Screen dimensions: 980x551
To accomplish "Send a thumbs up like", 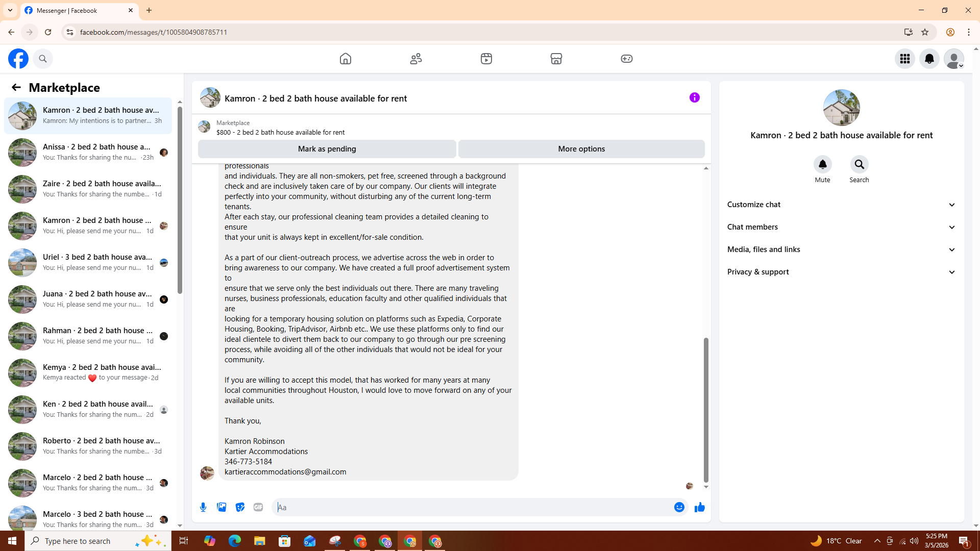I will tap(699, 507).
